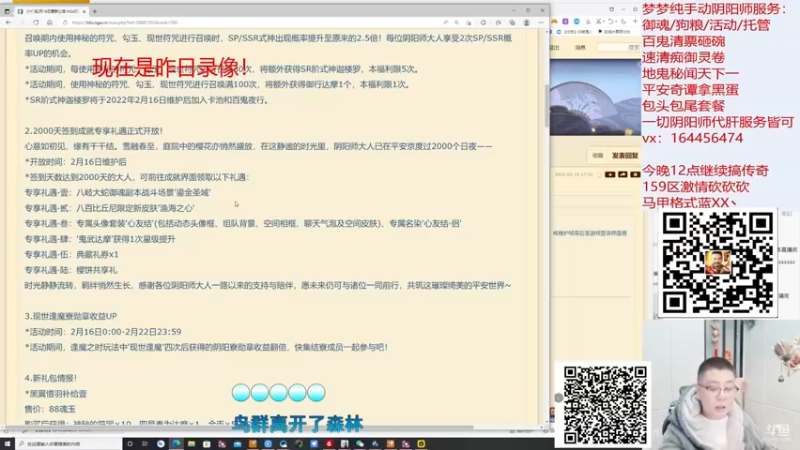
Task: Open a new tab in Edge
Action: tap(95, 11)
